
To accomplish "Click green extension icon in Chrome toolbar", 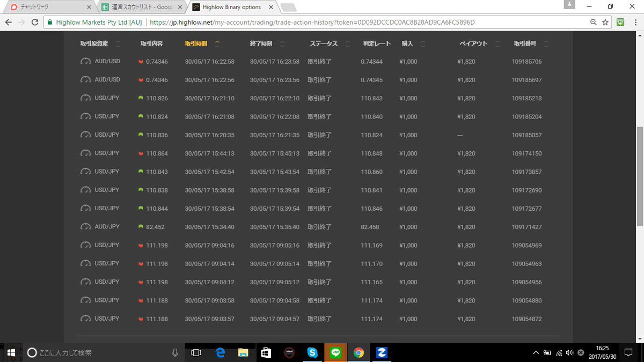I will pyautogui.click(x=620, y=23).
